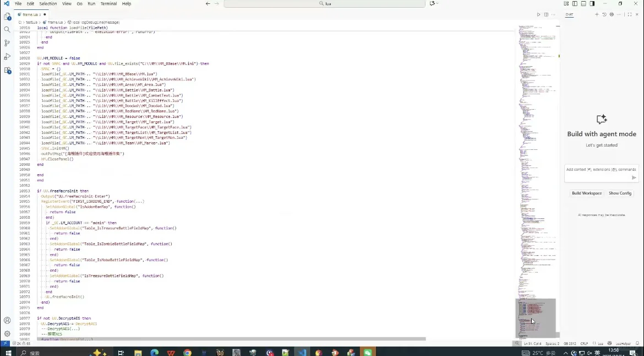The height and width of the screenshot is (356, 644).
Task: Open the Search view in activity bar
Action: click(7, 30)
